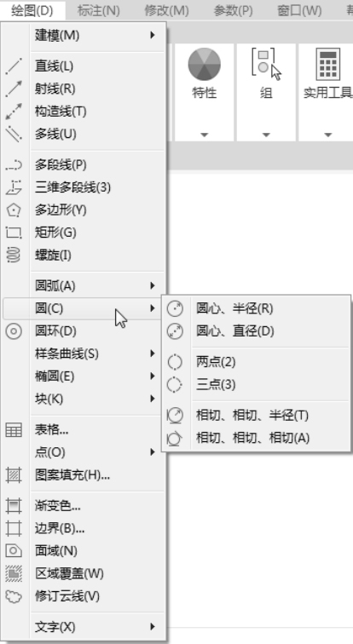Expand the 样条曲线(S) submenu arrow

tap(153, 354)
